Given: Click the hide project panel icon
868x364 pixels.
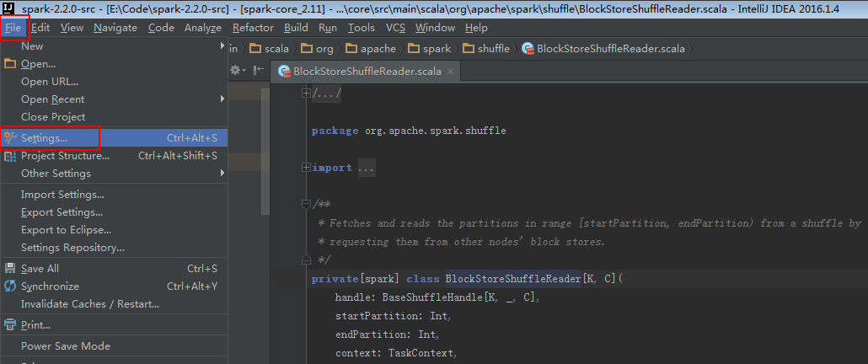Looking at the screenshot, I should pyautogui.click(x=259, y=70).
